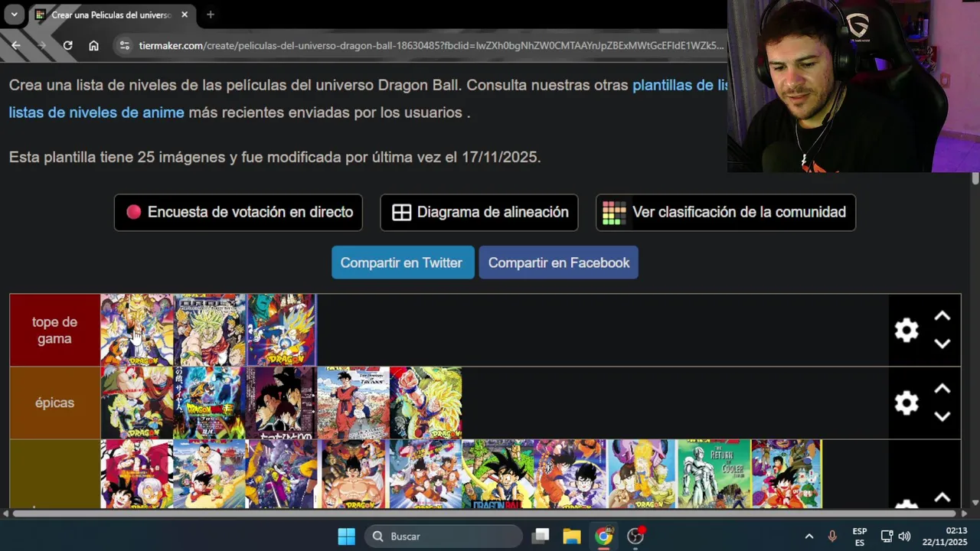
Task: Select The Return of Cooler poster
Action: [x=714, y=474]
